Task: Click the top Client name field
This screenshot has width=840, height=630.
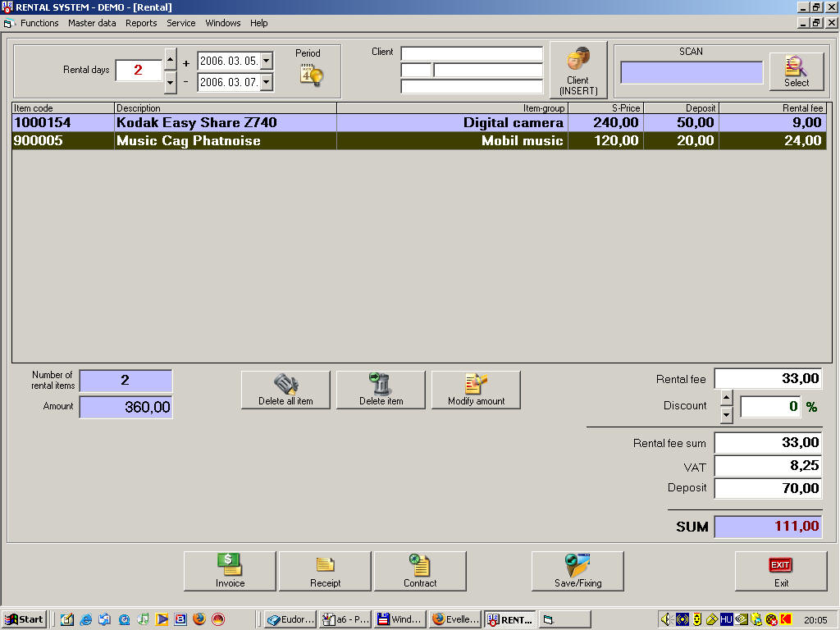Action: 472,53
